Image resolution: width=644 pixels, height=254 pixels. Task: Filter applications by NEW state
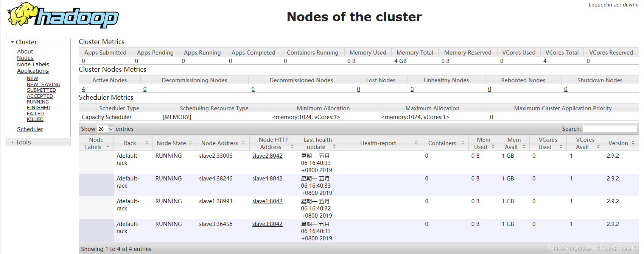tap(33, 78)
